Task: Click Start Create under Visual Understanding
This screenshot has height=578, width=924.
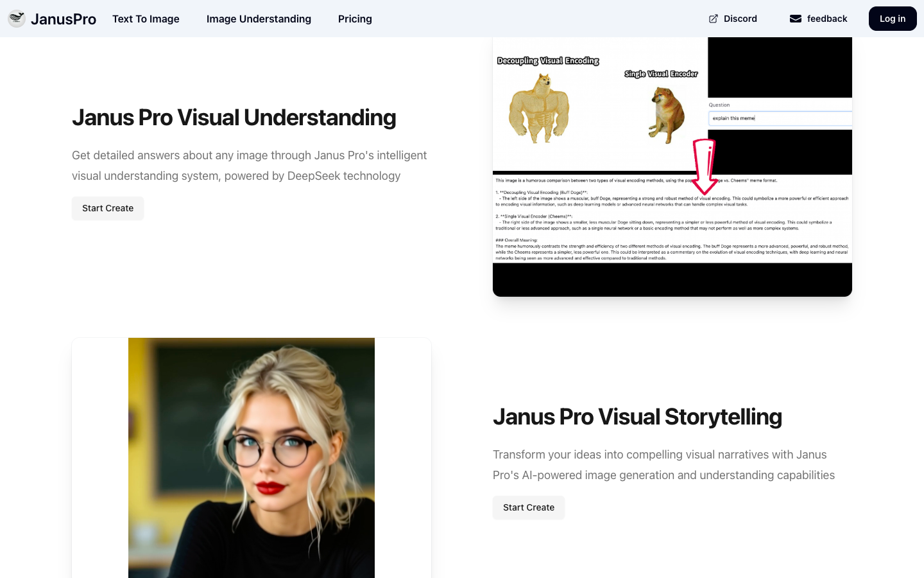Action: pos(108,208)
